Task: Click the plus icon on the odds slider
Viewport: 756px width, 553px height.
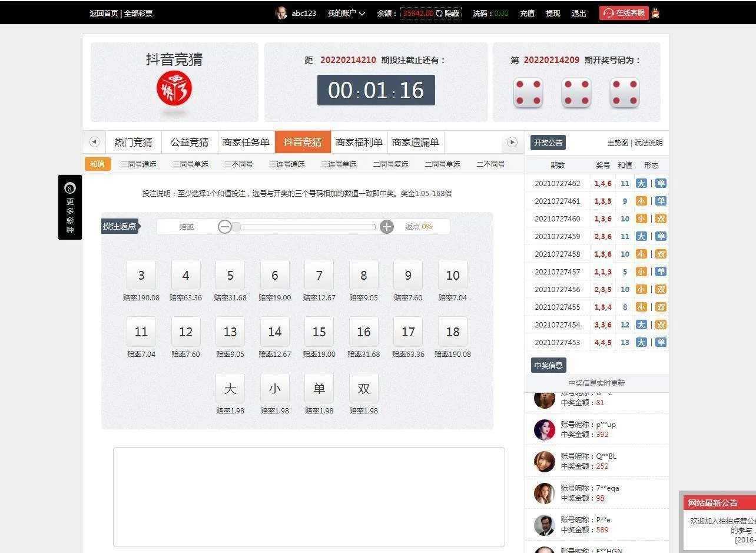Action: 387,226
